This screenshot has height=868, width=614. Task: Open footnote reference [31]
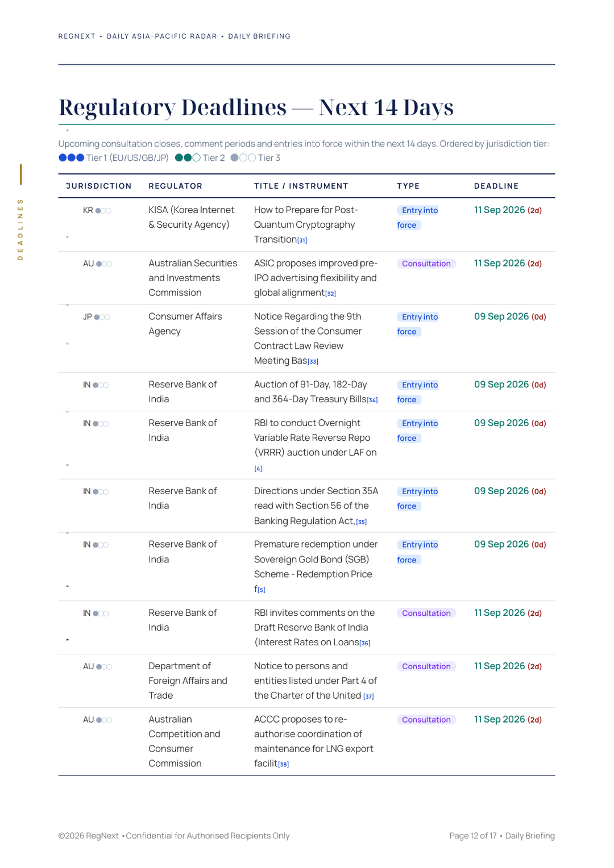tap(302, 241)
